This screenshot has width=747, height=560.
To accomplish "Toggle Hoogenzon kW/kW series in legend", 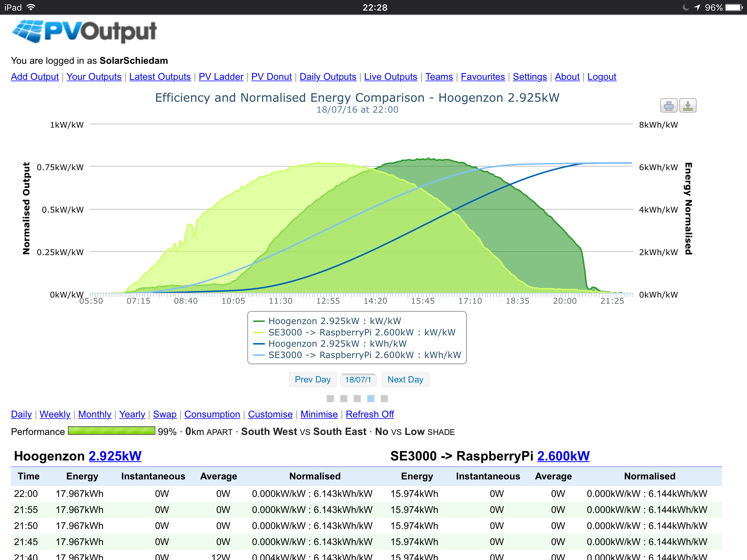I will [334, 321].
